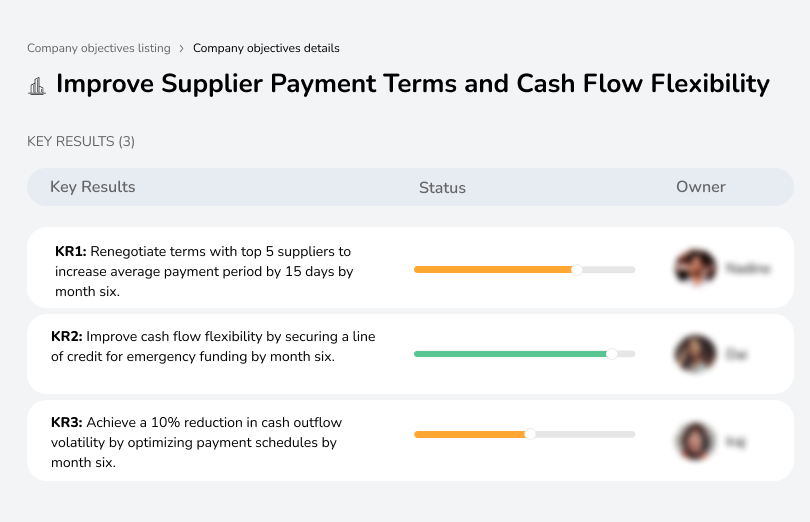Open KR2 line of credit description

[x=213, y=346]
